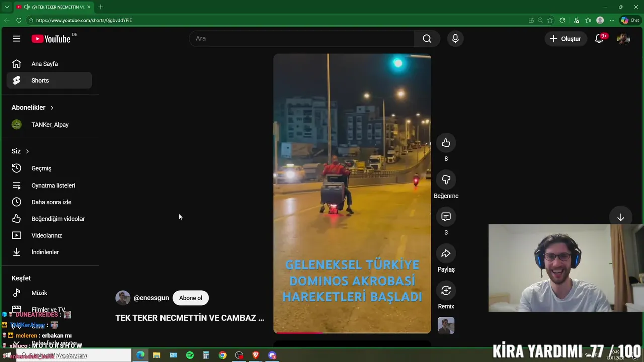
Task: Open the Copilot Chat button
Action: [x=630, y=20]
